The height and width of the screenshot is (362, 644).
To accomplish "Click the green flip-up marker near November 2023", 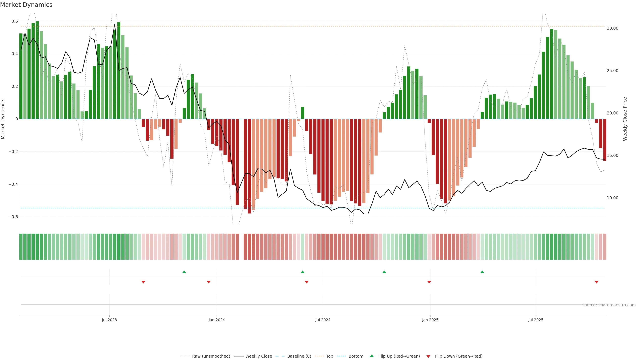I will coord(184,272).
